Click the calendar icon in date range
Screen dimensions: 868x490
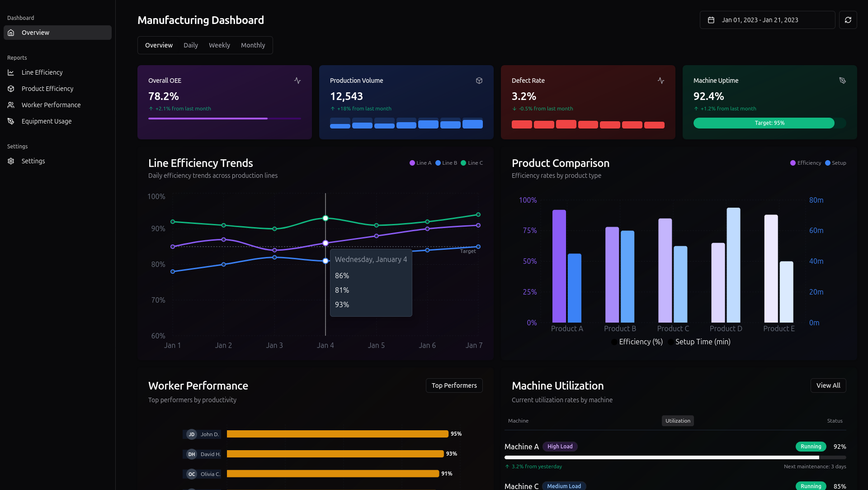click(x=711, y=20)
